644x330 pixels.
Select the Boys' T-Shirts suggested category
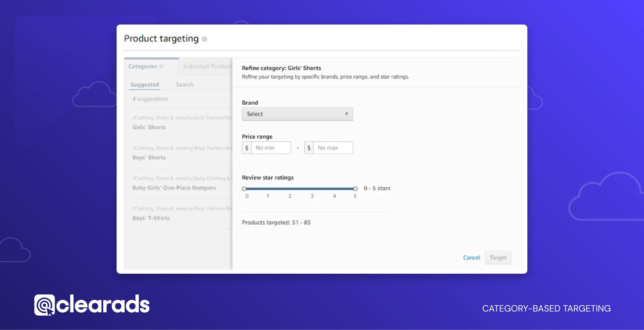pos(150,218)
